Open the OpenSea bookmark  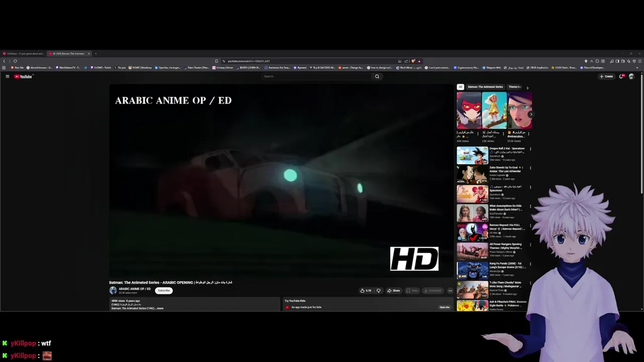[168, 67]
